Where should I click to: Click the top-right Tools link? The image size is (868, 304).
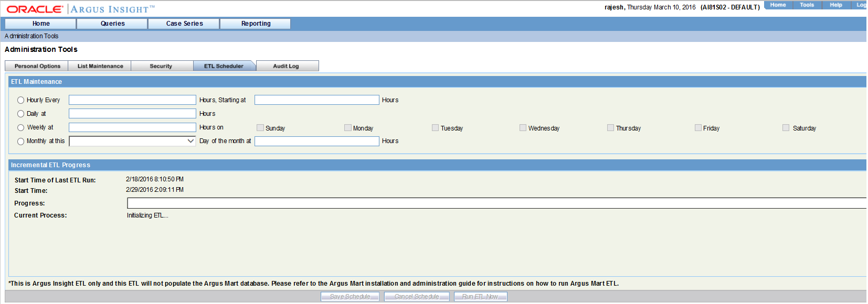(807, 5)
